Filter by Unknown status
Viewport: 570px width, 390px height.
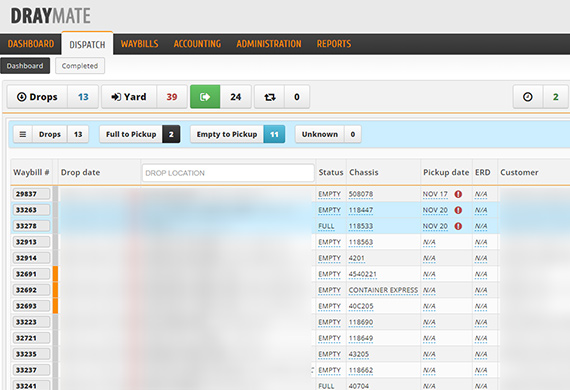pyautogui.click(x=320, y=134)
